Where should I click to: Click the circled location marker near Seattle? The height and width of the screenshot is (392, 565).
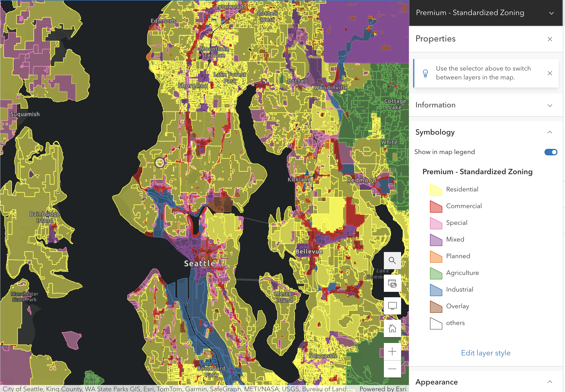pyautogui.click(x=159, y=163)
